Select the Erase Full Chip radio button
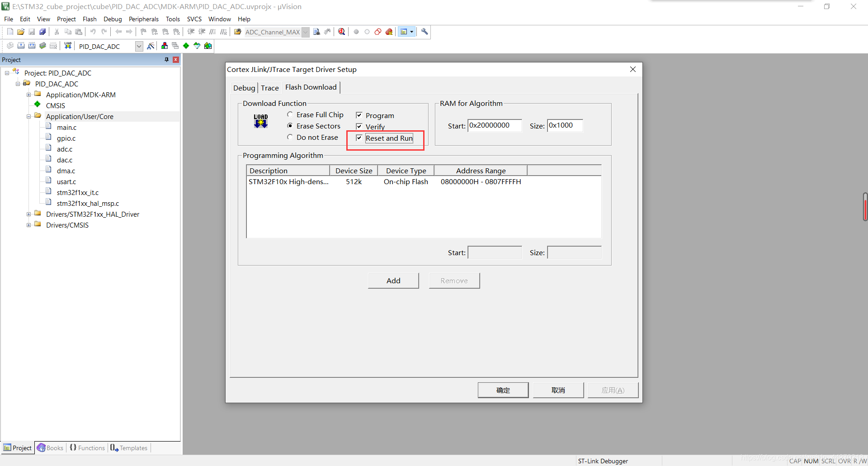Viewport: 868px width, 466px height. tap(290, 114)
